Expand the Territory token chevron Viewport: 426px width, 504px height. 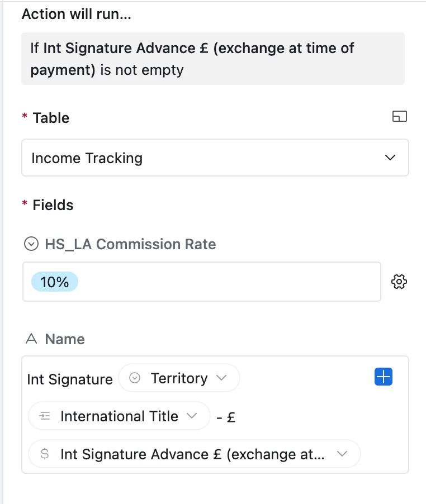(221, 377)
